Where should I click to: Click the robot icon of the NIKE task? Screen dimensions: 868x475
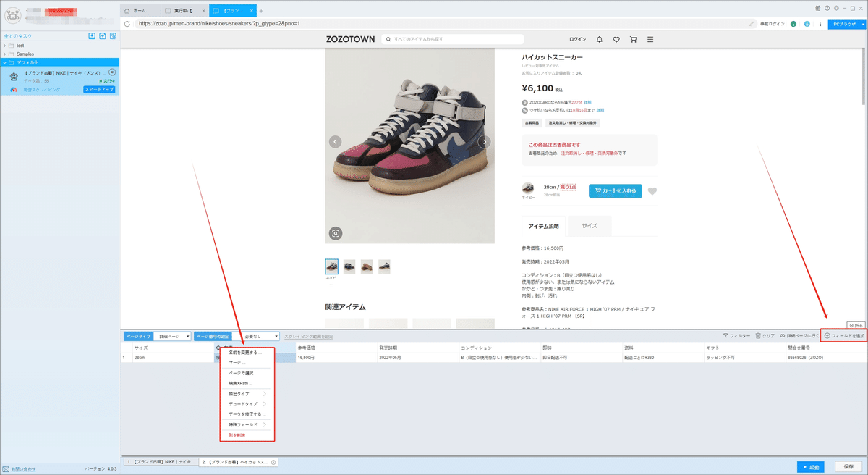coord(14,76)
